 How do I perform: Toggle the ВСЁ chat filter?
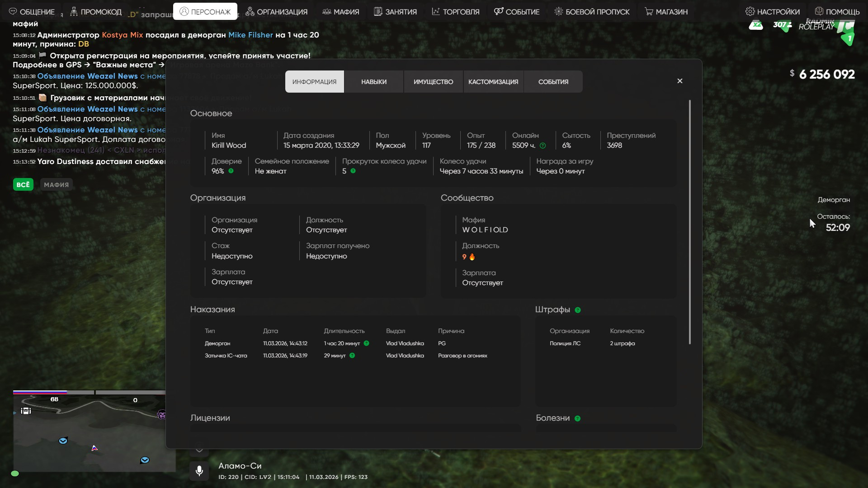coord(23,184)
